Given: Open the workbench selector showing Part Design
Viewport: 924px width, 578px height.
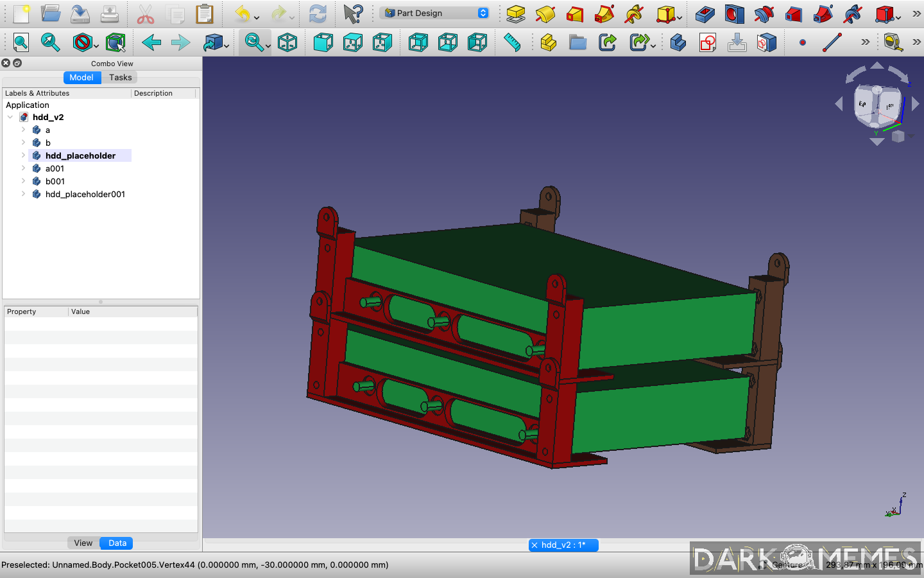Looking at the screenshot, I should click(x=435, y=13).
